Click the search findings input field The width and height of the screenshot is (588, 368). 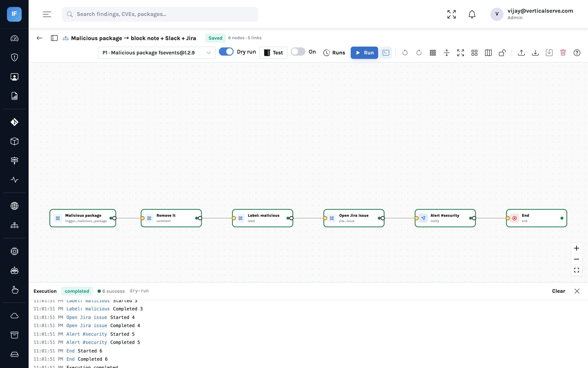[160, 14]
